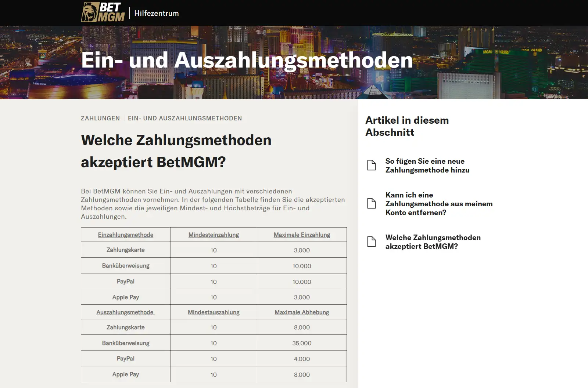Click the 'Mindesteinzahlung' column header

pyautogui.click(x=214, y=235)
